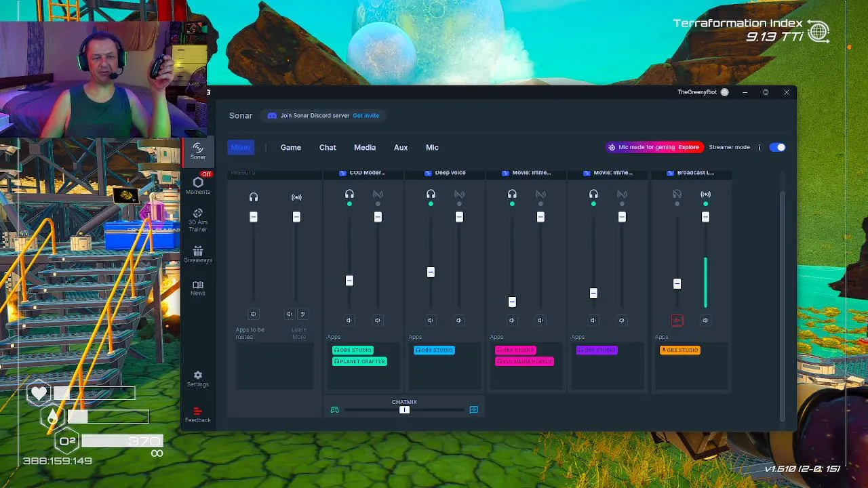Select the orange OBS STUDIO mic chip

680,350
